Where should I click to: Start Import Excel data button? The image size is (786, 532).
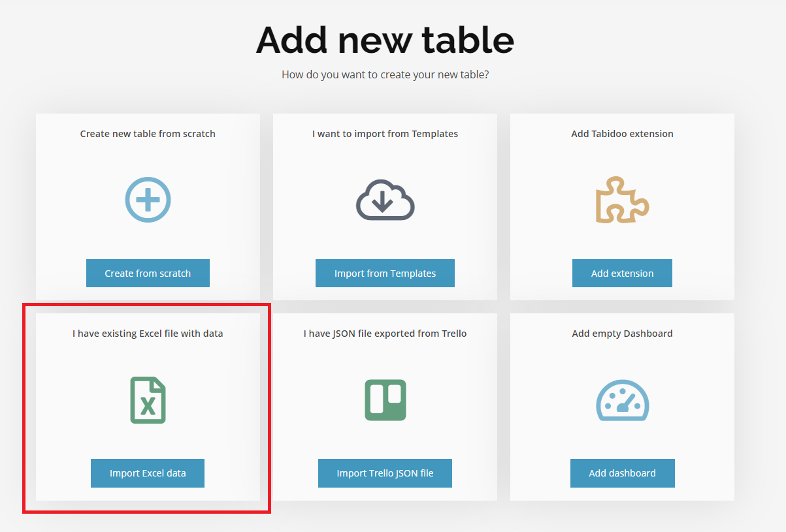148,473
